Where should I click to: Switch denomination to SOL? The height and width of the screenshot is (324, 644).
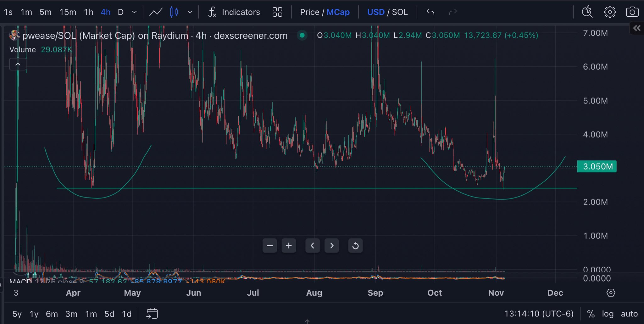pos(400,12)
